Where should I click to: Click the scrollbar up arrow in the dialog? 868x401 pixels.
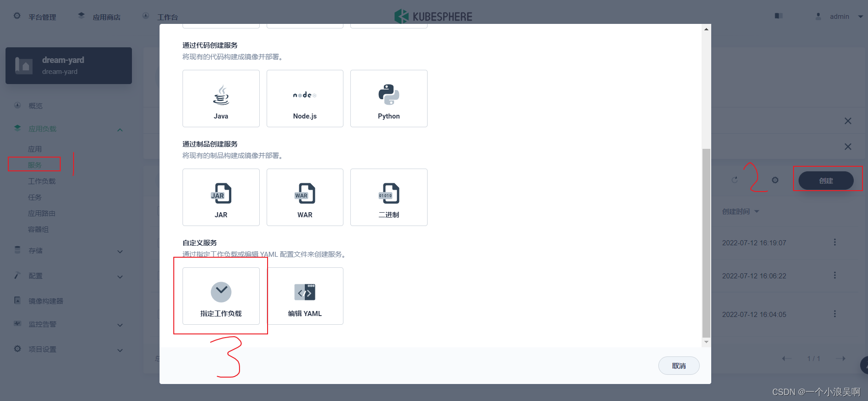[x=706, y=29]
